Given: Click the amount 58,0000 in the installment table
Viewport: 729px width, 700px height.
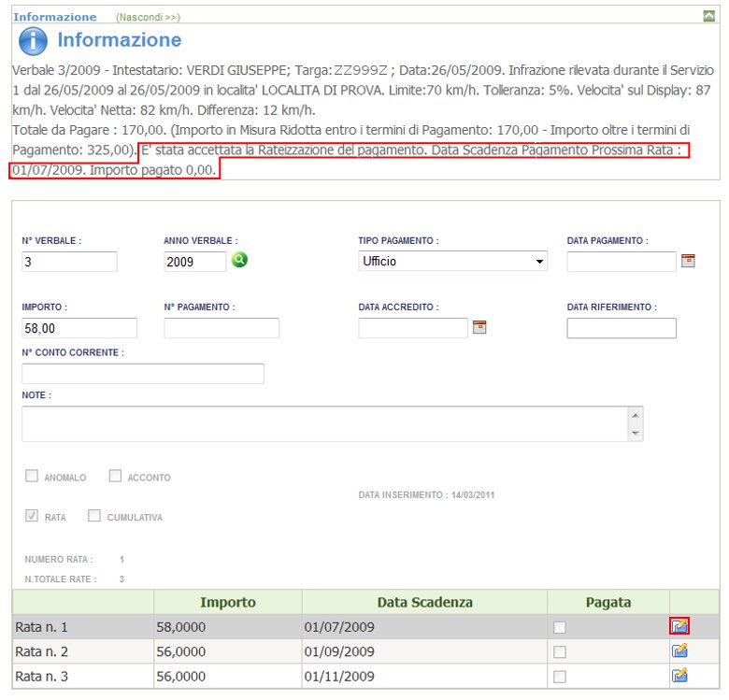Looking at the screenshot, I should coord(181,627).
